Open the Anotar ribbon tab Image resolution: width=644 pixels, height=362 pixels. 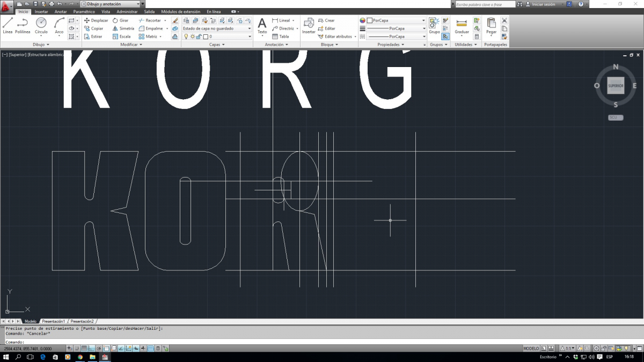[61, 11]
